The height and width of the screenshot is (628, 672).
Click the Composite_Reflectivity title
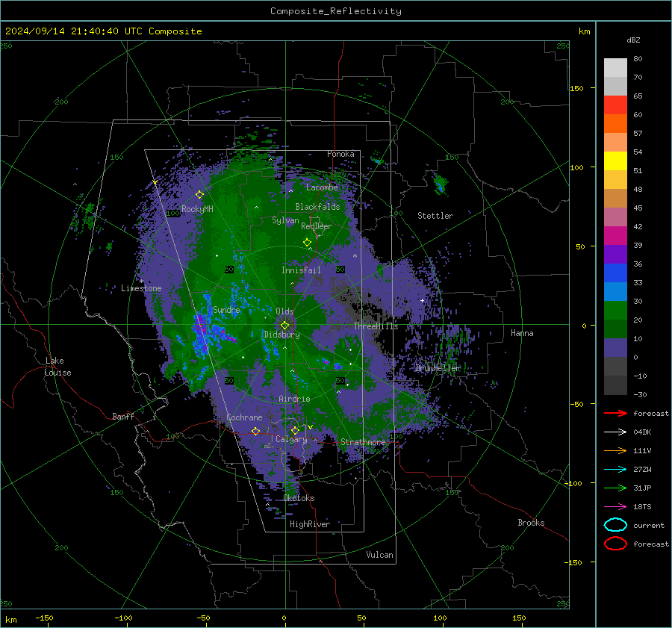coord(336,11)
